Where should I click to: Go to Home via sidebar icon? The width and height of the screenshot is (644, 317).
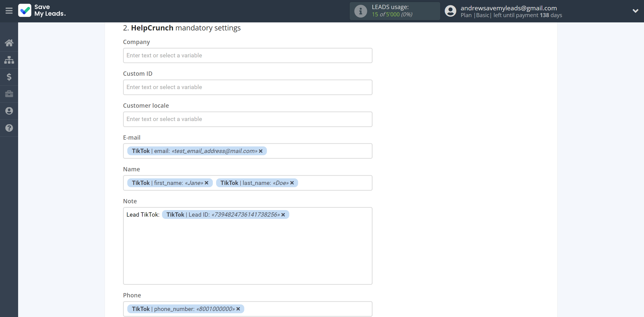pos(9,43)
